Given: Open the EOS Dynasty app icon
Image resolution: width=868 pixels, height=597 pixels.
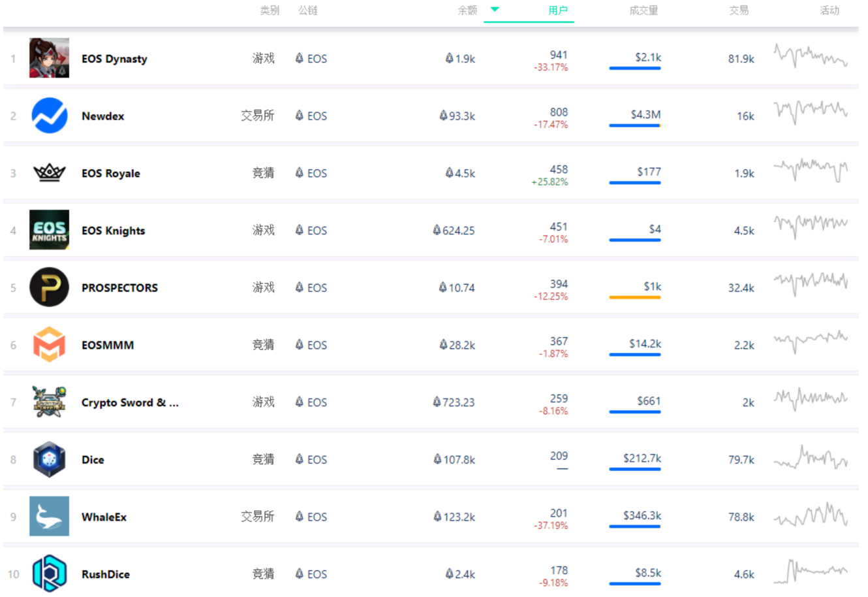Looking at the screenshot, I should (x=49, y=58).
